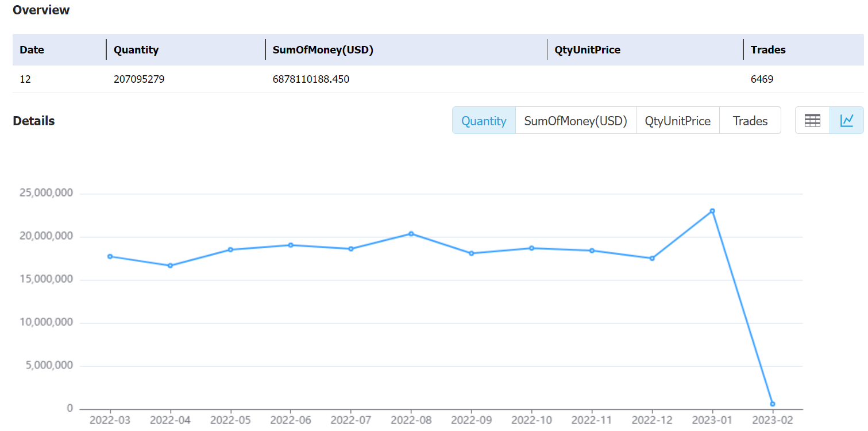Image resolution: width=868 pixels, height=431 pixels.
Task: Click the 15,000,000 y-axis label
Action: [x=46, y=279]
